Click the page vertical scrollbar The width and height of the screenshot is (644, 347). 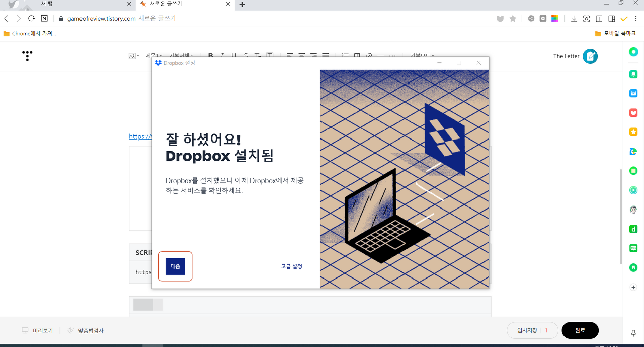pyautogui.click(x=621, y=217)
